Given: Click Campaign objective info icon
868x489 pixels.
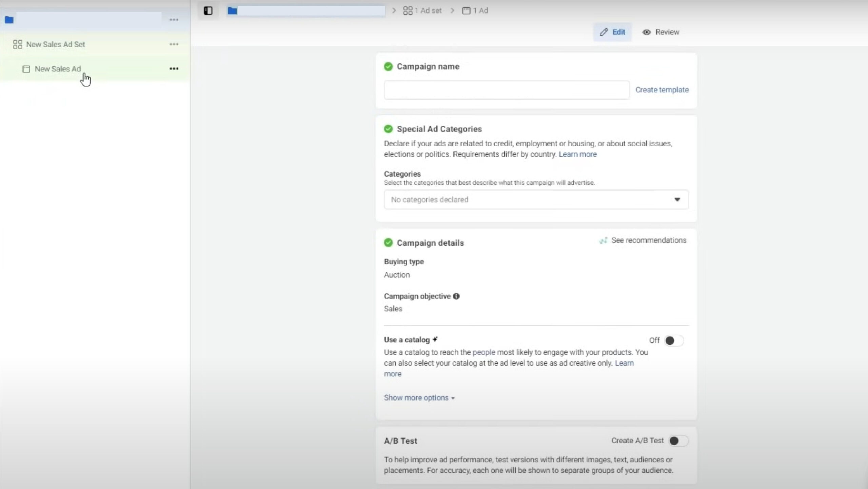Looking at the screenshot, I should click(x=456, y=296).
